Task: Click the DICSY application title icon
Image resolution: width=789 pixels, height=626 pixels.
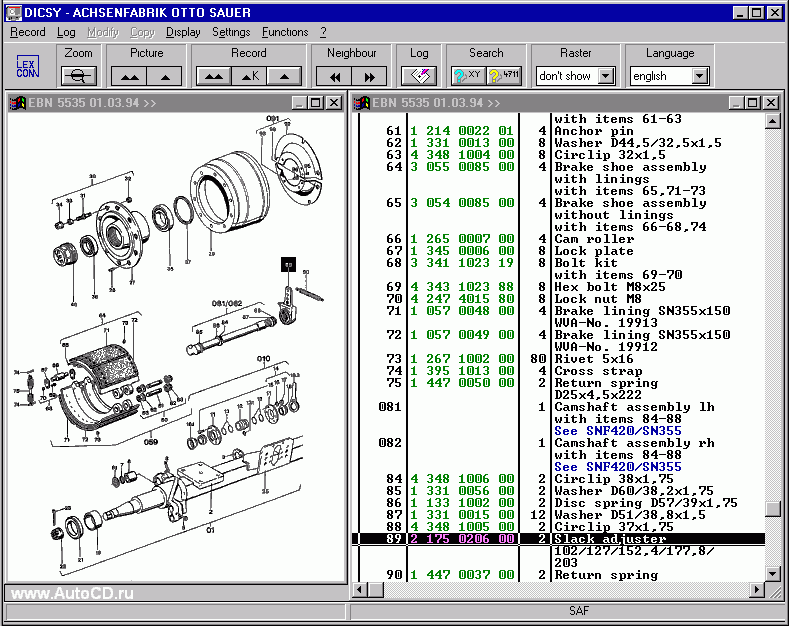Action: tap(14, 12)
